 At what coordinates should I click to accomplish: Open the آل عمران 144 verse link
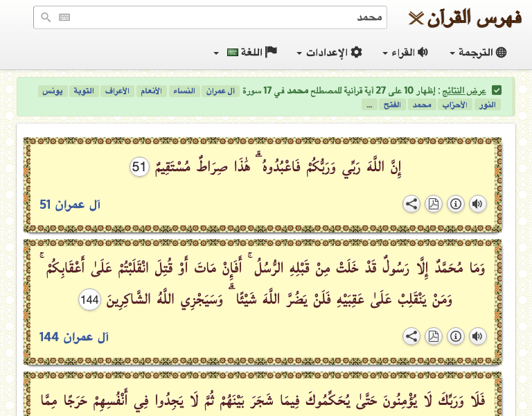[x=75, y=337]
